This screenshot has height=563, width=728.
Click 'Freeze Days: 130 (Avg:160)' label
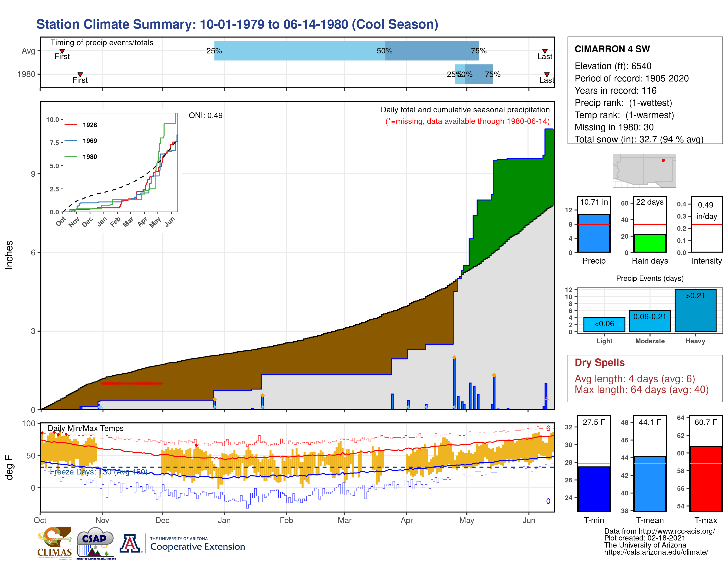[99, 472]
